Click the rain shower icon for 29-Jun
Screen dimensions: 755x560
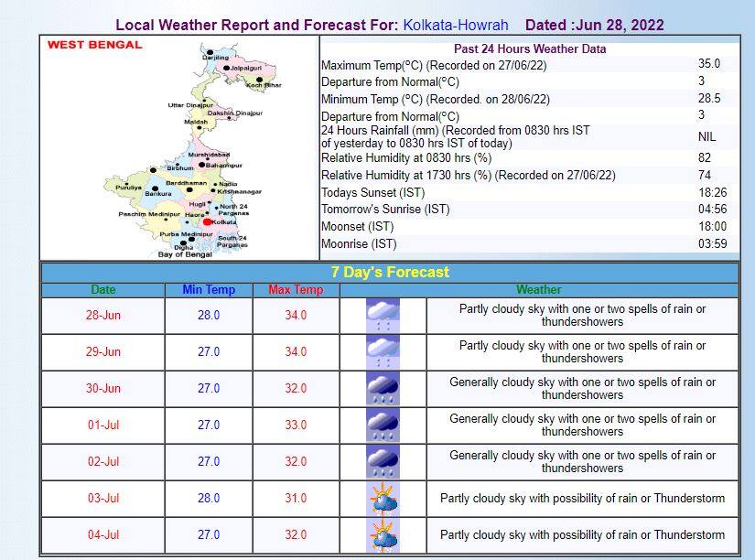click(x=383, y=351)
